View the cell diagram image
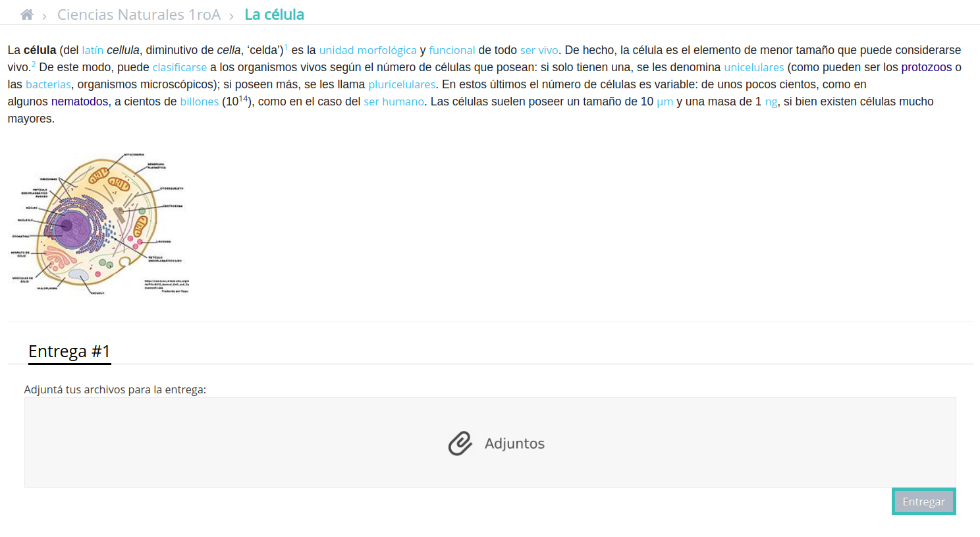Viewport: 980px width, 537px height. click(100, 224)
